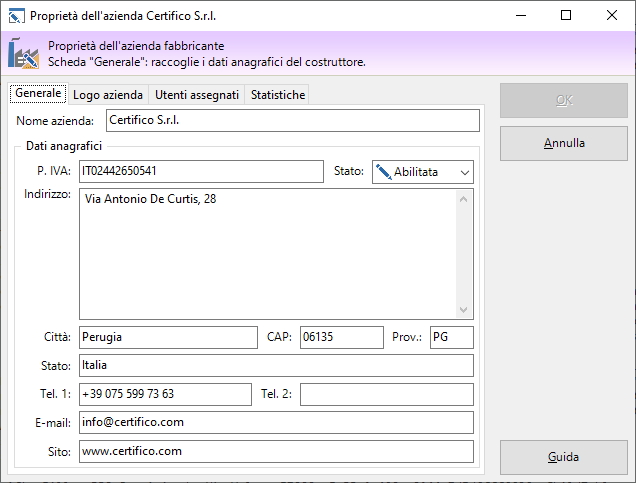Viewport: 636px width, 483px height.
Task: Open help with the Guida button
Action: point(563,457)
